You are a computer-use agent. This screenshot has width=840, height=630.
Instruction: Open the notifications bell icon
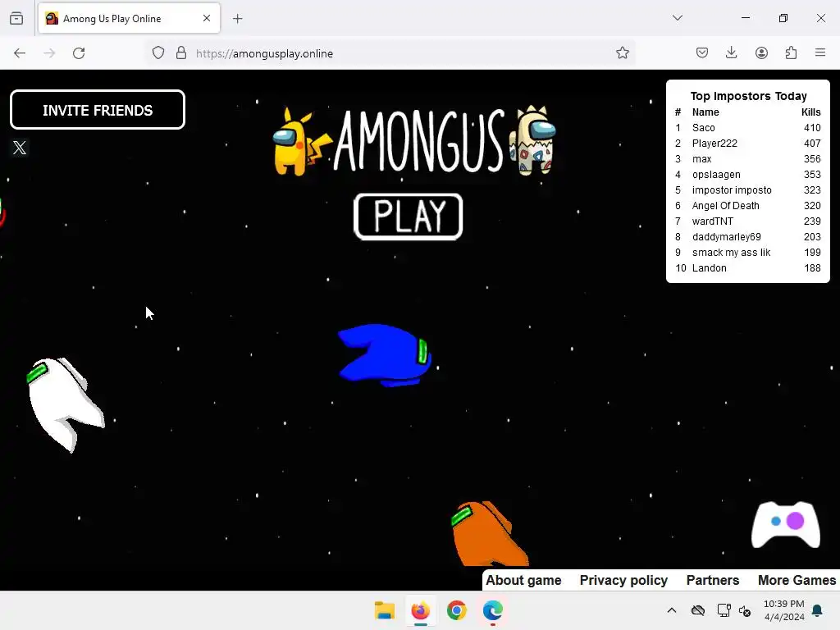(x=818, y=610)
